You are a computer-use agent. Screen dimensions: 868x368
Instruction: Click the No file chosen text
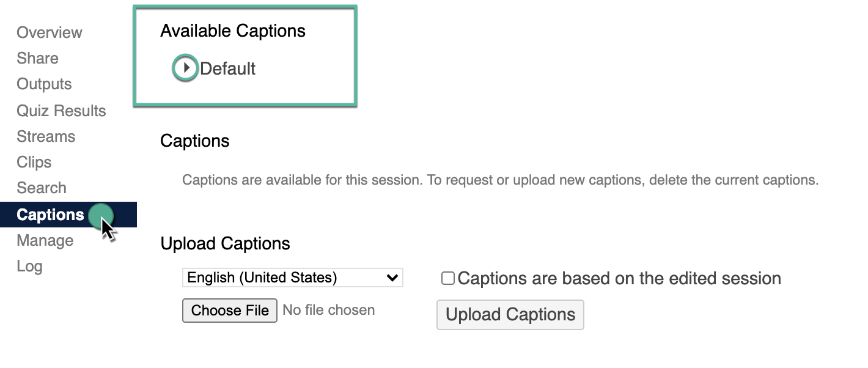(329, 310)
